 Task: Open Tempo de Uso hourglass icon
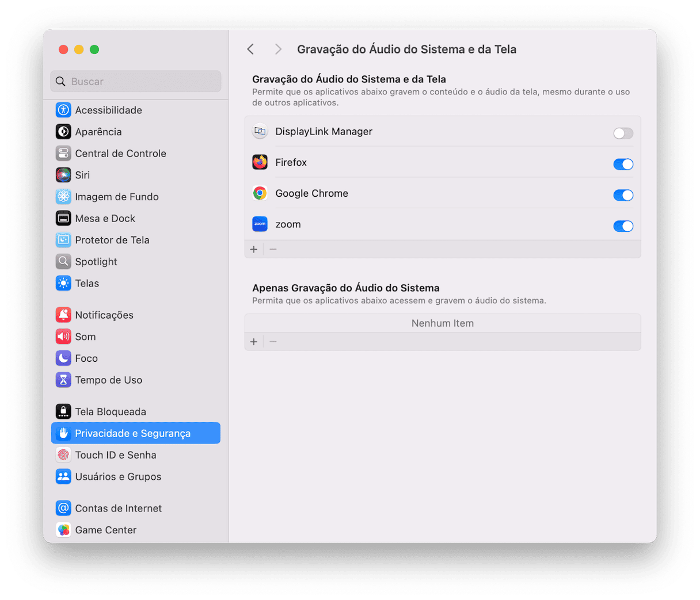[63, 380]
